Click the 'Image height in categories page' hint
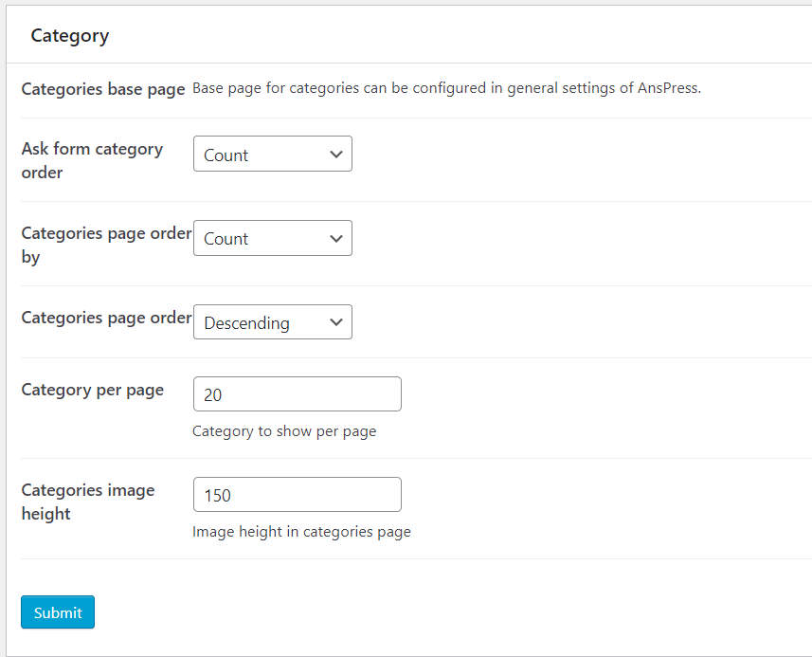 point(301,532)
